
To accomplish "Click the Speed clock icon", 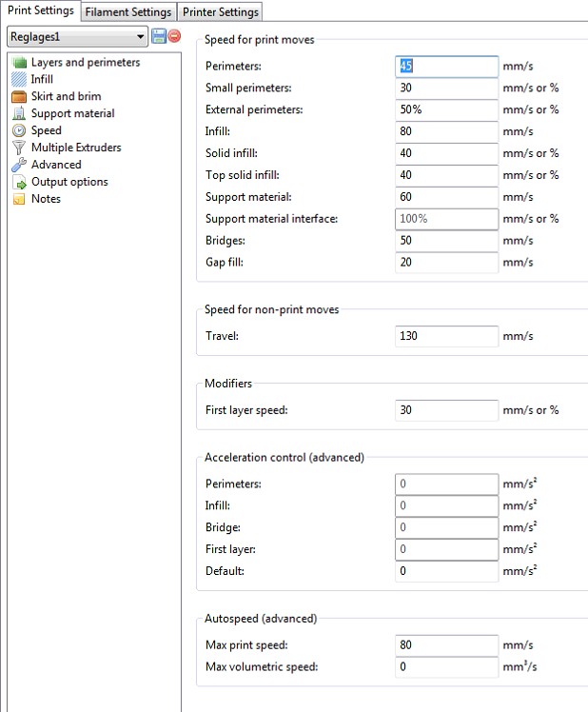I will (x=18, y=131).
